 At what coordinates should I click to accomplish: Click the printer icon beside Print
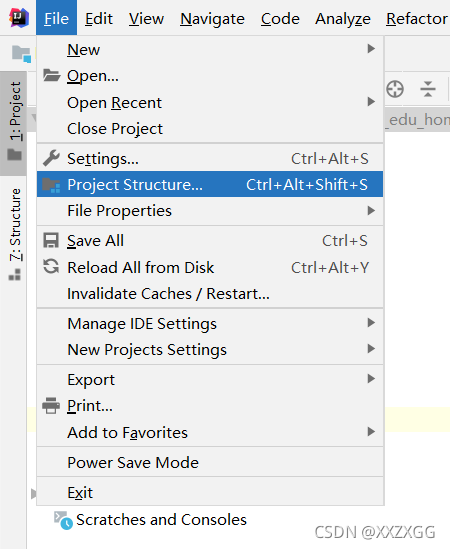51,406
